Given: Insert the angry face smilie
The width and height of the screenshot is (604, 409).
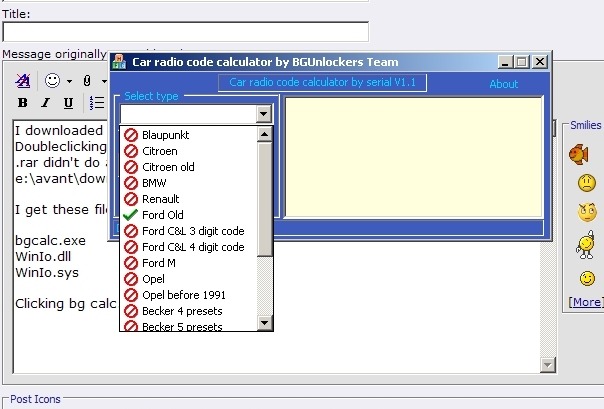Looking at the screenshot, I should pos(587,212).
